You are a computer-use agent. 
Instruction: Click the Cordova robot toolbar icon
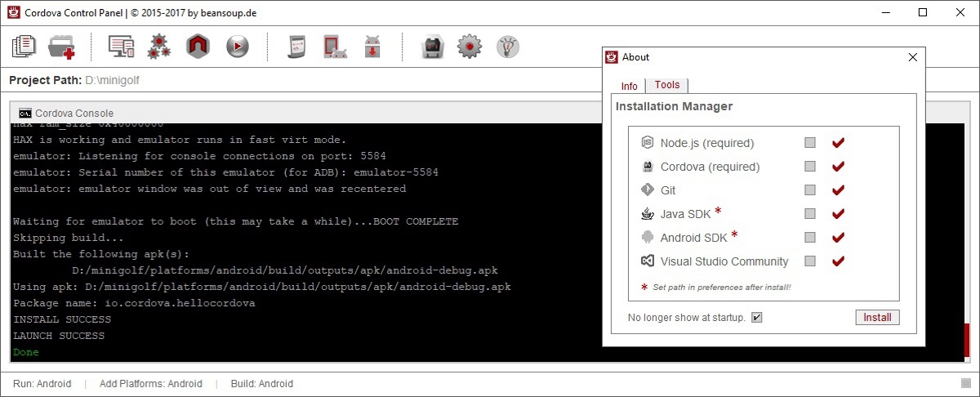click(431, 47)
